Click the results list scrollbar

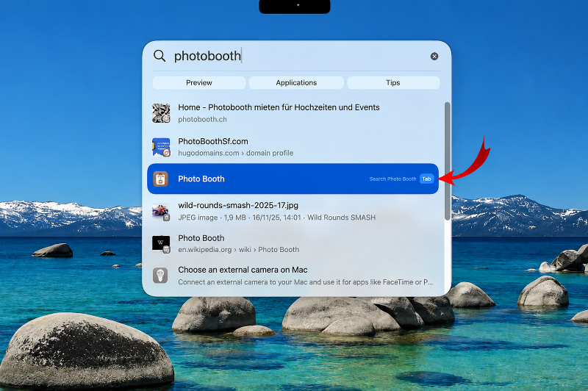447,161
